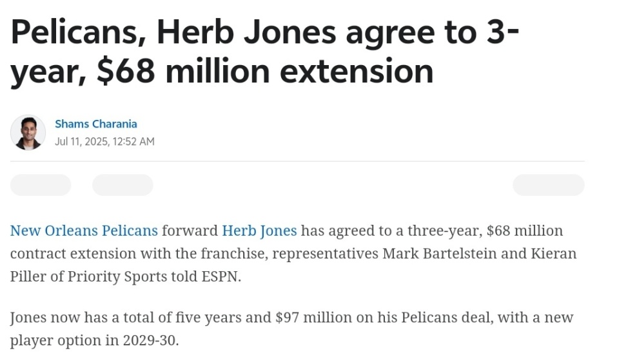Click the first gray placeholder pill under the divider
This screenshot has width=619, height=364.
pyautogui.click(x=41, y=185)
